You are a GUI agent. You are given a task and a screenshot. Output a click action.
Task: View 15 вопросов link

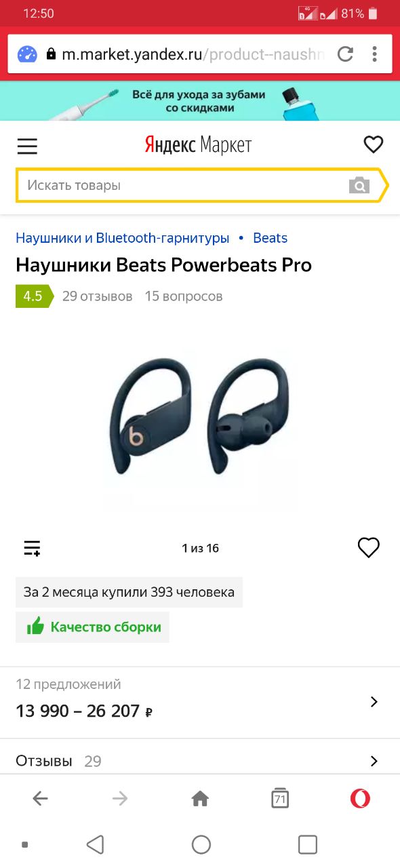pos(184,296)
